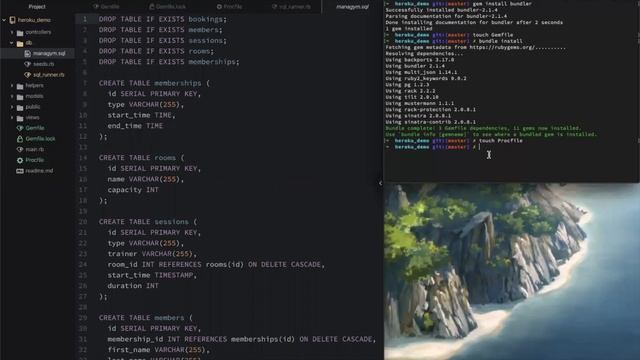Click 'touch Procfile' command in the terminal
The height and width of the screenshot is (360, 640).
501,141
